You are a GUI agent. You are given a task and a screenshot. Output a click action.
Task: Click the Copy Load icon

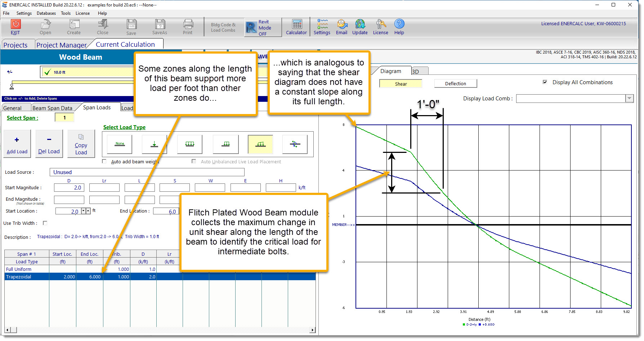point(81,144)
